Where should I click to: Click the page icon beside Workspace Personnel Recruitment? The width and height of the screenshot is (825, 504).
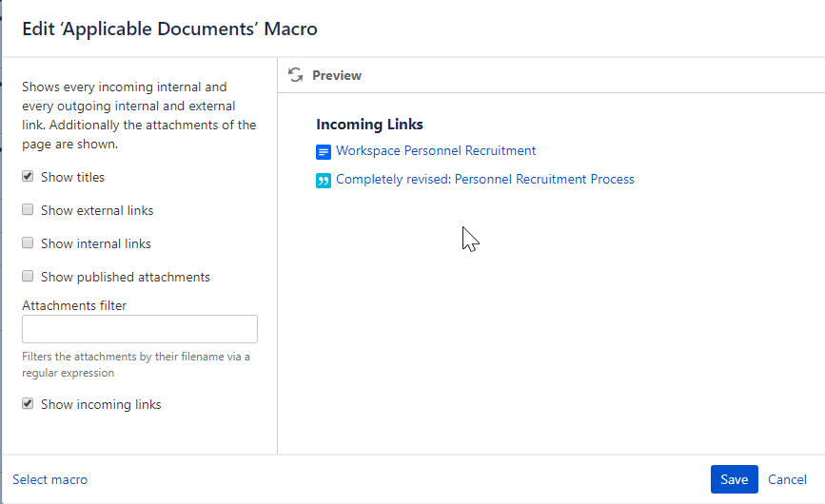click(324, 151)
